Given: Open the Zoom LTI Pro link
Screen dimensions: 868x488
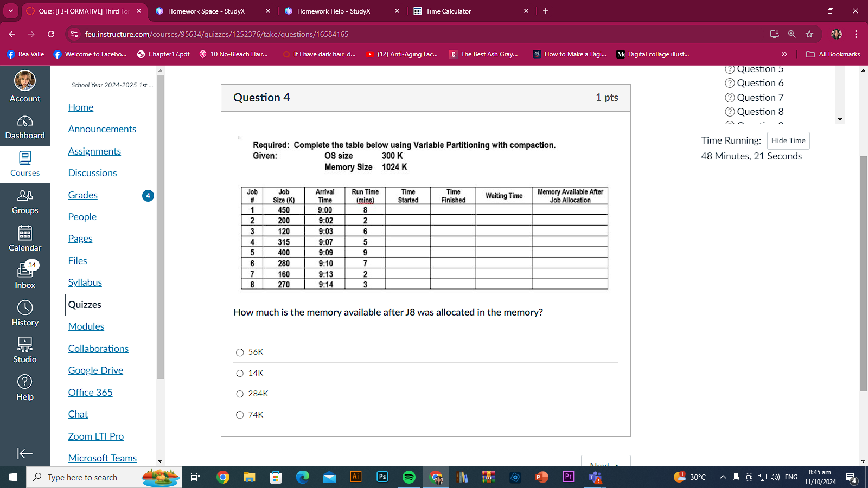Looking at the screenshot, I should click(x=96, y=436).
